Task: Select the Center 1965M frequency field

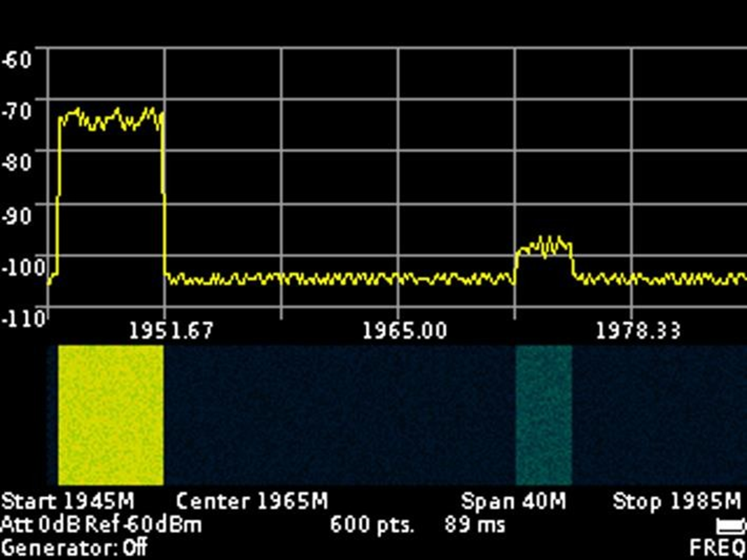Action: (252, 501)
